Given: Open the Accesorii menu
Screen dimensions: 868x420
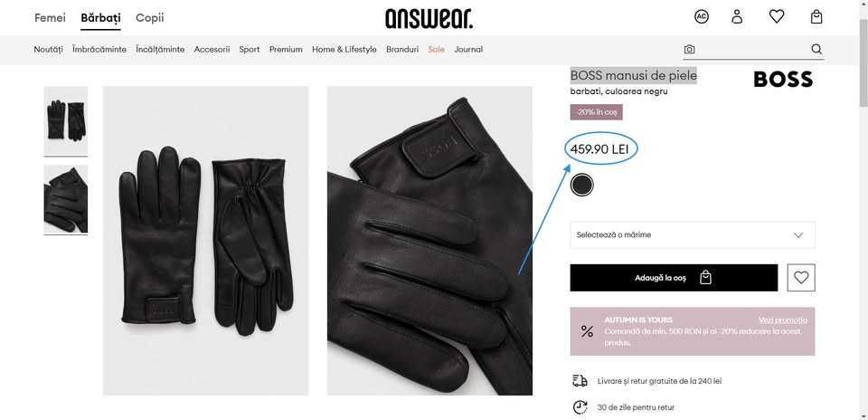Looking at the screenshot, I should [212, 49].
